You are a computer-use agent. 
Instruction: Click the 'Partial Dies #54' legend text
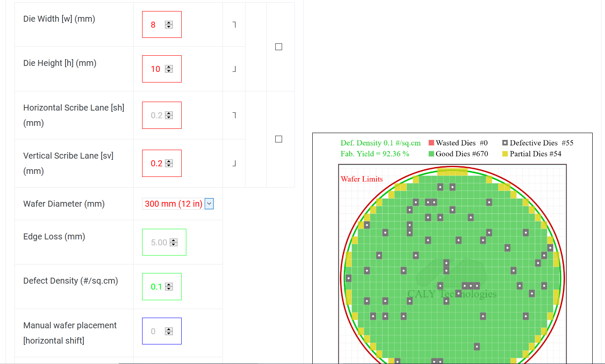(x=536, y=154)
